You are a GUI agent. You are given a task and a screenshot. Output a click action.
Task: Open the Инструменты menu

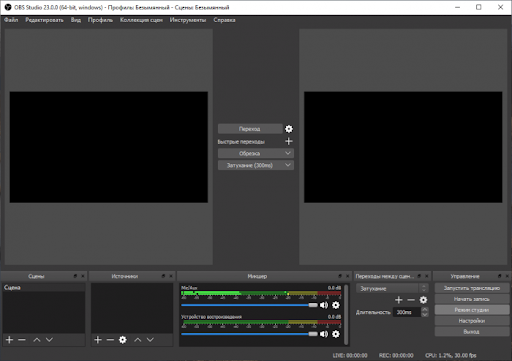(188, 20)
